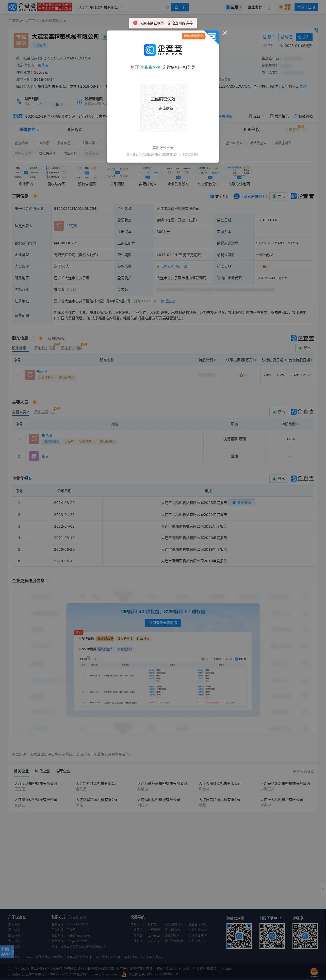This screenshot has height=980, width=326.
Task: Close the QR login dialog
Action: [225, 34]
